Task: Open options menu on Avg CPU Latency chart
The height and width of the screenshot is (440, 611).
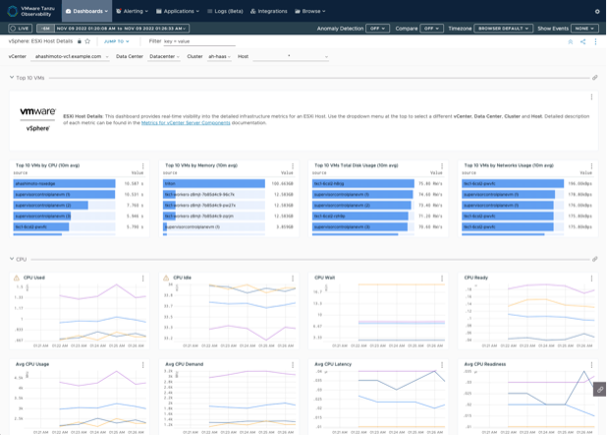Action: click(442, 364)
